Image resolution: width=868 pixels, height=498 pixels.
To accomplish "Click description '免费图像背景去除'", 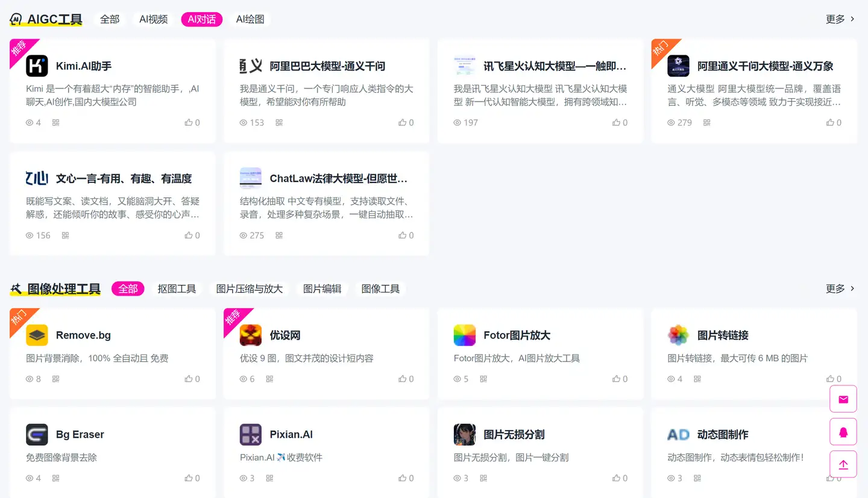I will [61, 458].
